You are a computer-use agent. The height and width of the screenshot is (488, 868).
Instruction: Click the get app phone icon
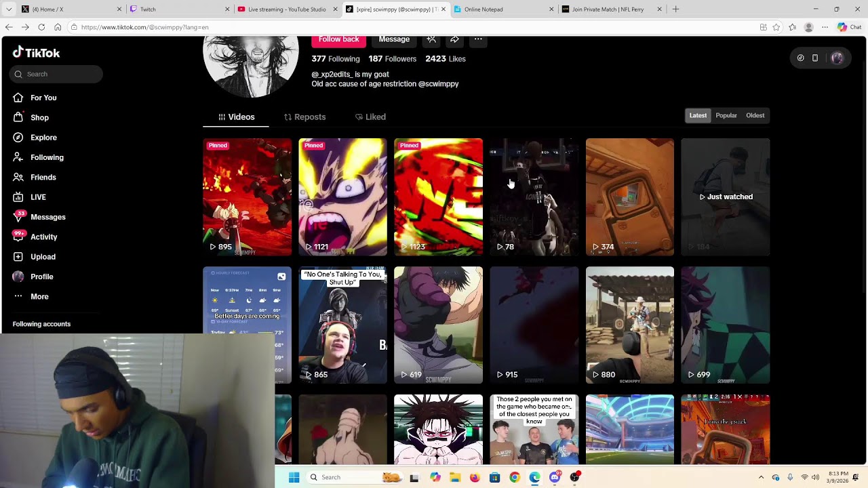click(815, 58)
